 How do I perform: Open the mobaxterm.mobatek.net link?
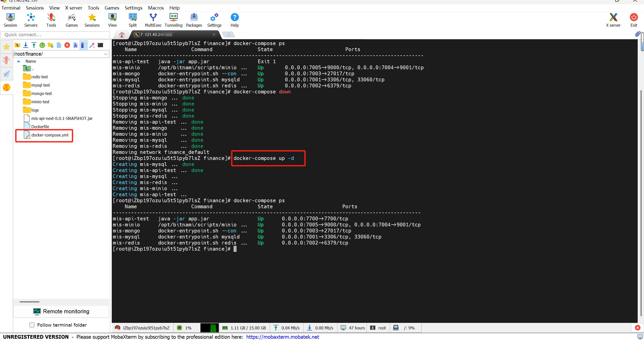tap(282, 337)
